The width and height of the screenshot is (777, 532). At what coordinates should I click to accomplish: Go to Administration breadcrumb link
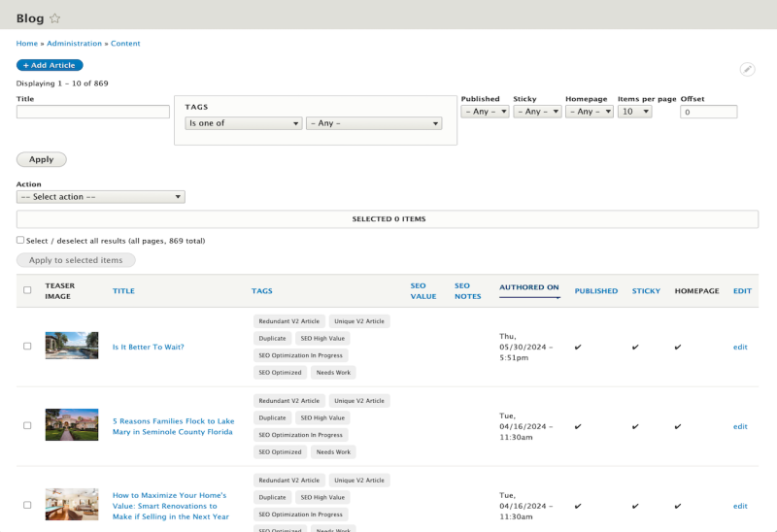tap(75, 43)
